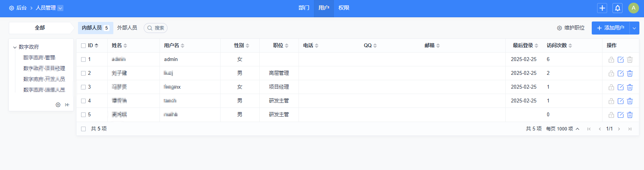Sort the table by 访问次数 column
The height and width of the screenshot is (170, 644).
pyautogui.click(x=559, y=46)
